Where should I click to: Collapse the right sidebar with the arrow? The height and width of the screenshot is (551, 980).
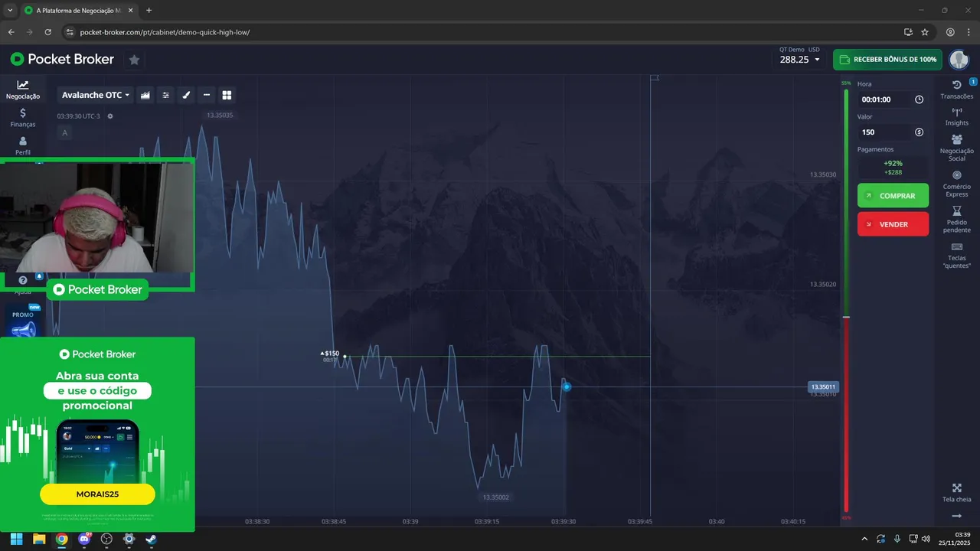point(956,516)
